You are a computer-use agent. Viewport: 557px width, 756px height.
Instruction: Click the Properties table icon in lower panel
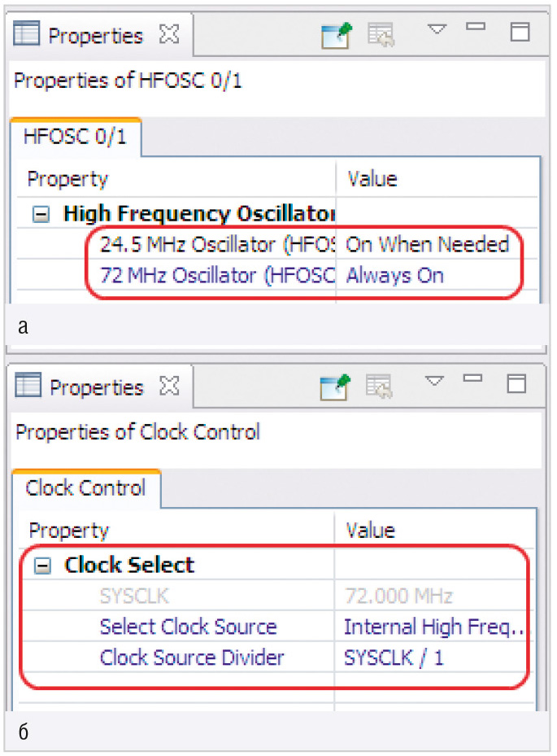pos(28,385)
